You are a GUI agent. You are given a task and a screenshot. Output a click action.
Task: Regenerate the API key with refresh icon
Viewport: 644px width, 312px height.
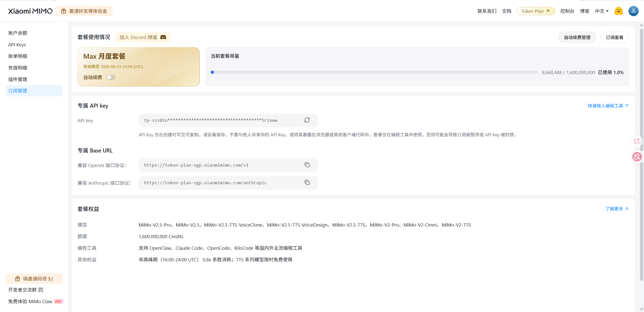point(307,120)
